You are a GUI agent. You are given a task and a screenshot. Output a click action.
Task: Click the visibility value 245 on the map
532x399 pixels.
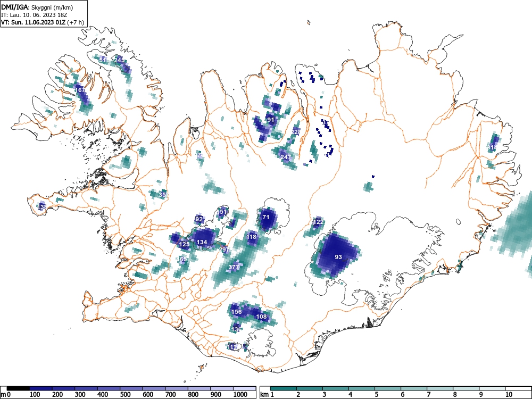(x=119, y=60)
